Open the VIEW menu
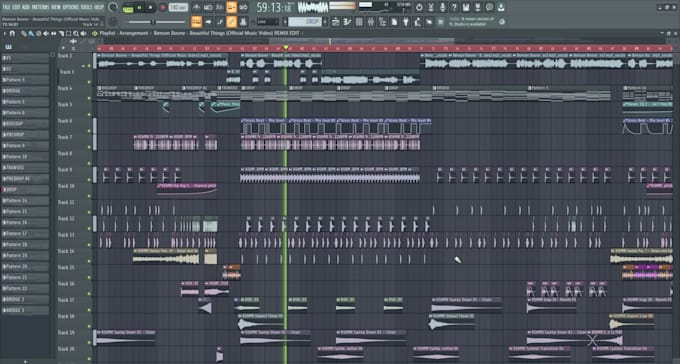The image size is (680, 364). pos(56,7)
